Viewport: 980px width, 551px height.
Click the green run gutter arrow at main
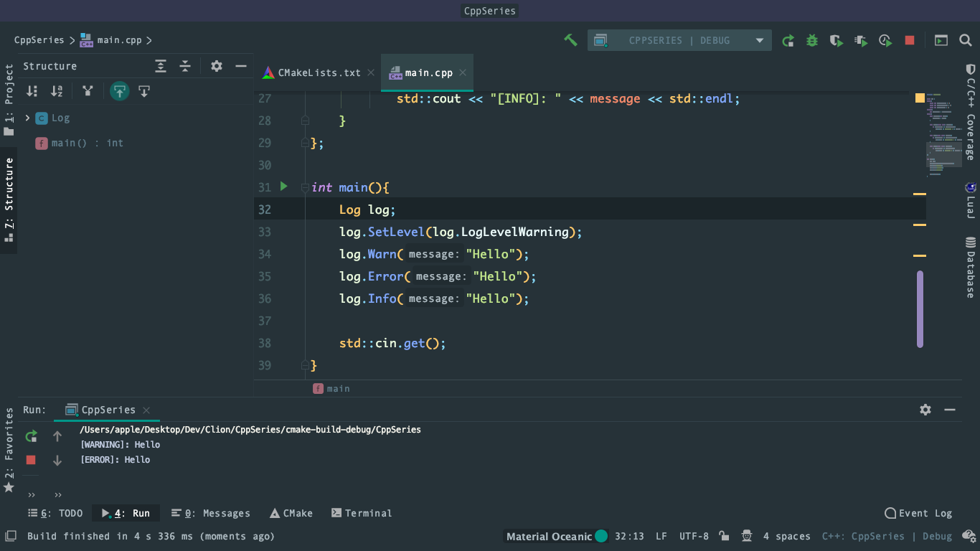(x=283, y=187)
